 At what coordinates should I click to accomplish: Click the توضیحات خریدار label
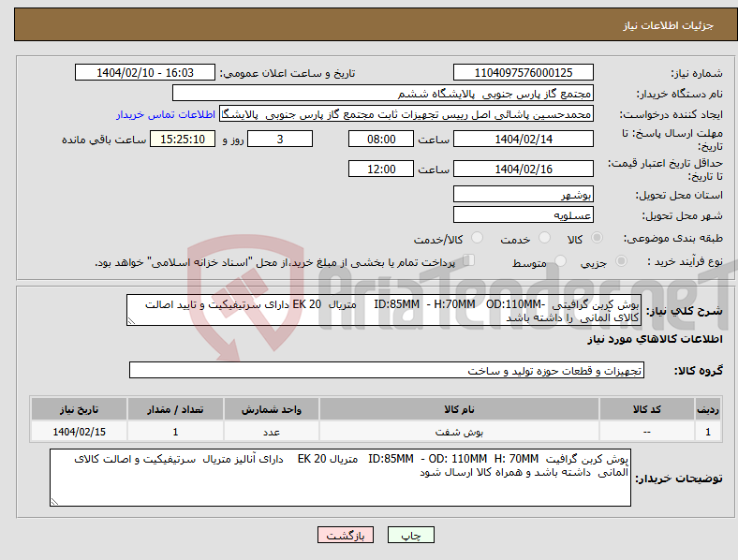(679, 479)
